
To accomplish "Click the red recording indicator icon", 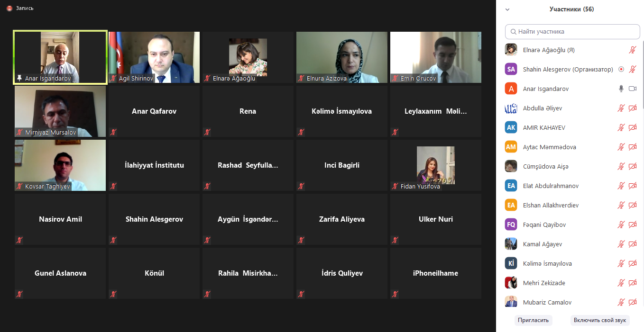I will point(9,9).
